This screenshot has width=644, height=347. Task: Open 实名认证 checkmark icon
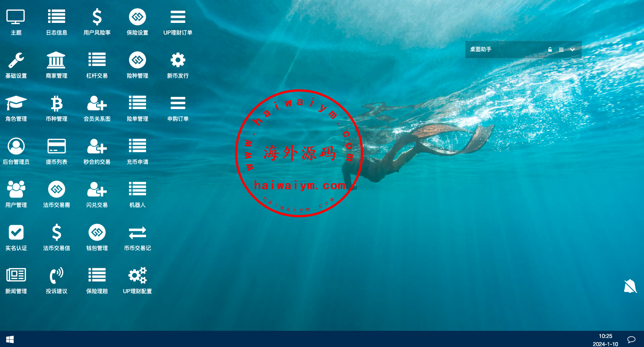click(16, 233)
